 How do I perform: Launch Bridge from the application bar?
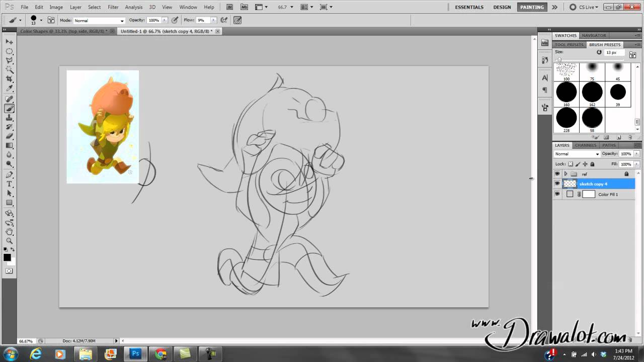(230, 7)
